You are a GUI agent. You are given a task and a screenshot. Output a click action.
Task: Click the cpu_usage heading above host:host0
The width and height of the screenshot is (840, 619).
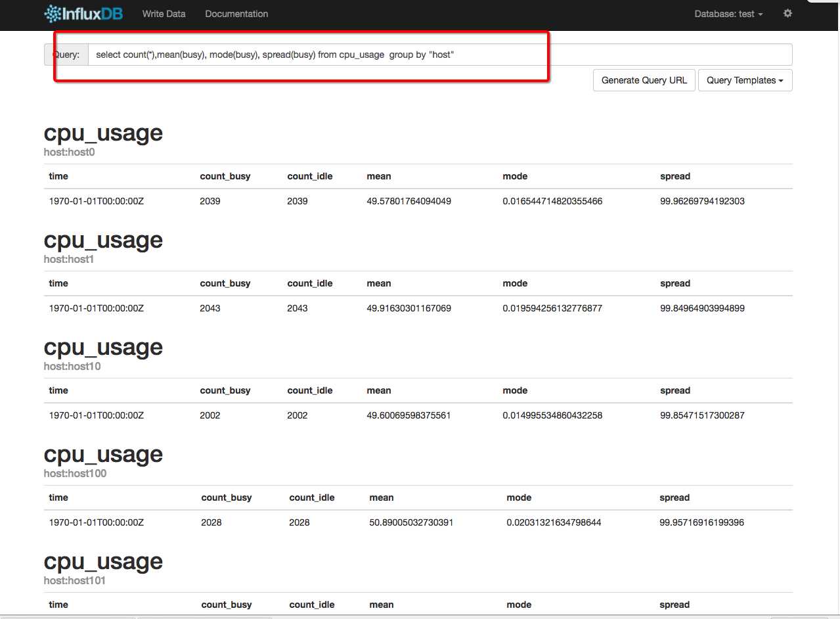point(103,133)
